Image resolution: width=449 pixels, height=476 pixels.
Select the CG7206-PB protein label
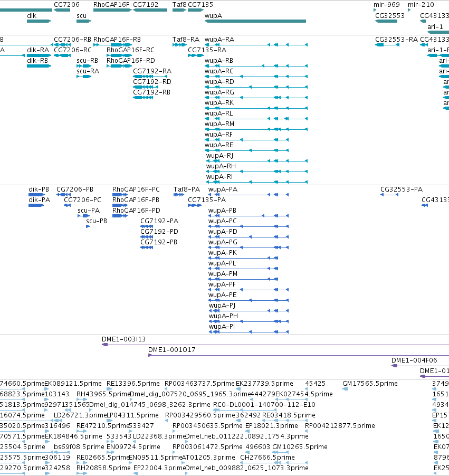coord(75,189)
